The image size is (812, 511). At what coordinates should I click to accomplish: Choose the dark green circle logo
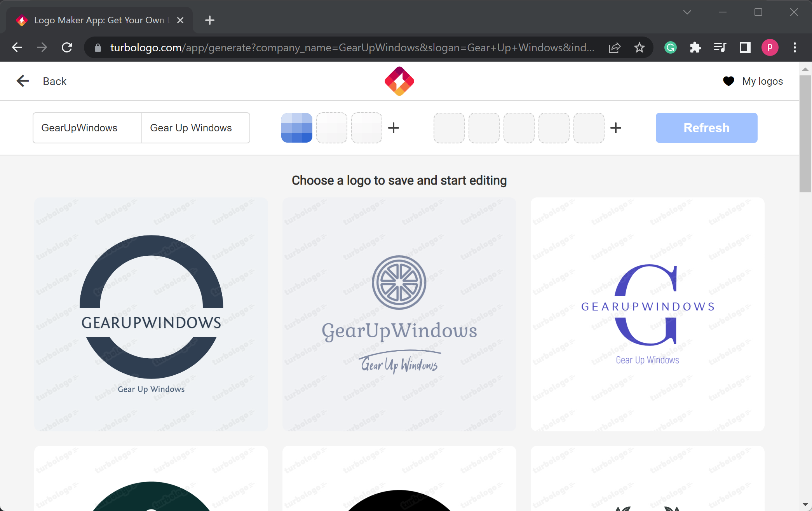151,478
